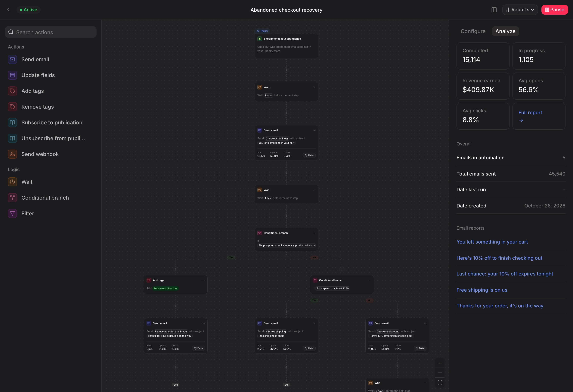The height and width of the screenshot is (392, 573).
Task: Select the Wait logic icon
Action: 12,182
